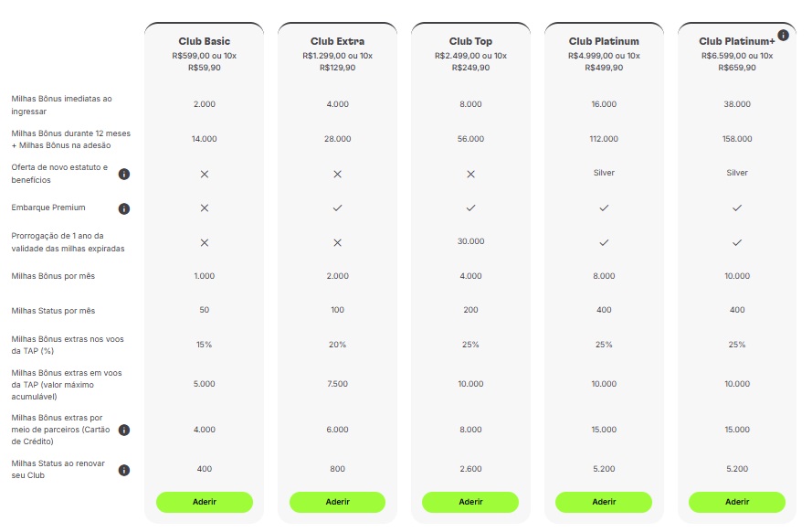Hit the Aderir button for Club Platinum+
812x532 pixels.
(x=737, y=502)
